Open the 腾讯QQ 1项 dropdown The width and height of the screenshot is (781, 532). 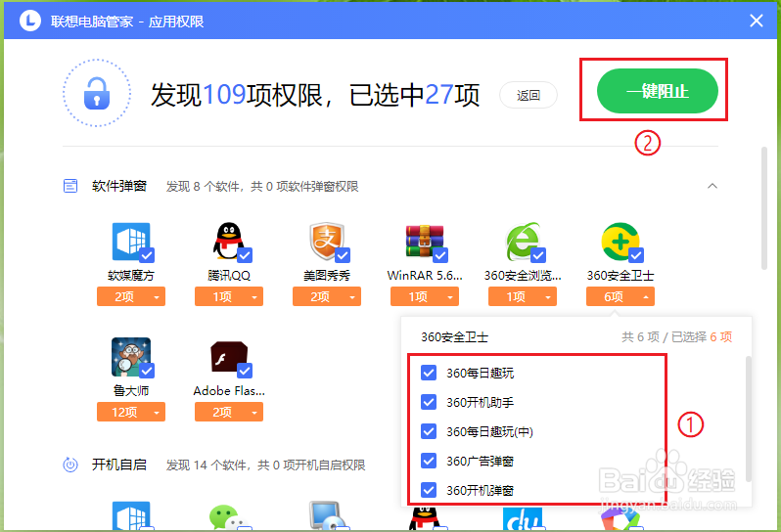pyautogui.click(x=229, y=296)
